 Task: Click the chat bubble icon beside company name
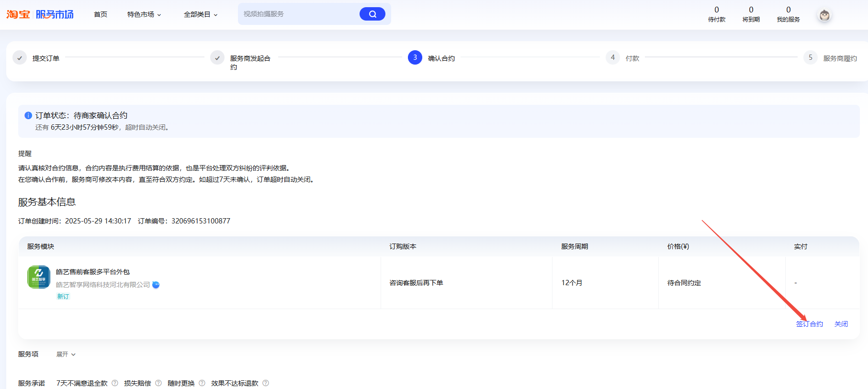click(156, 285)
